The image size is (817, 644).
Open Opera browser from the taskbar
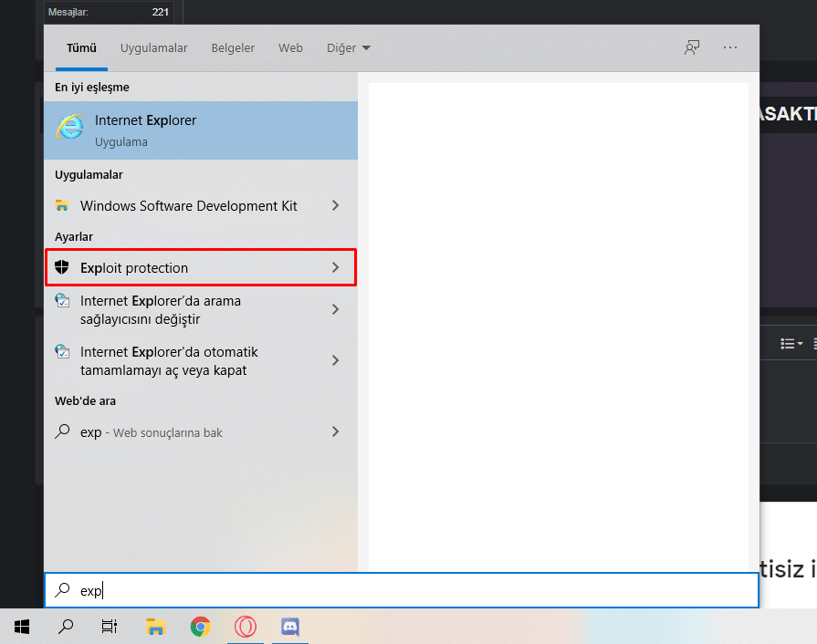click(246, 627)
